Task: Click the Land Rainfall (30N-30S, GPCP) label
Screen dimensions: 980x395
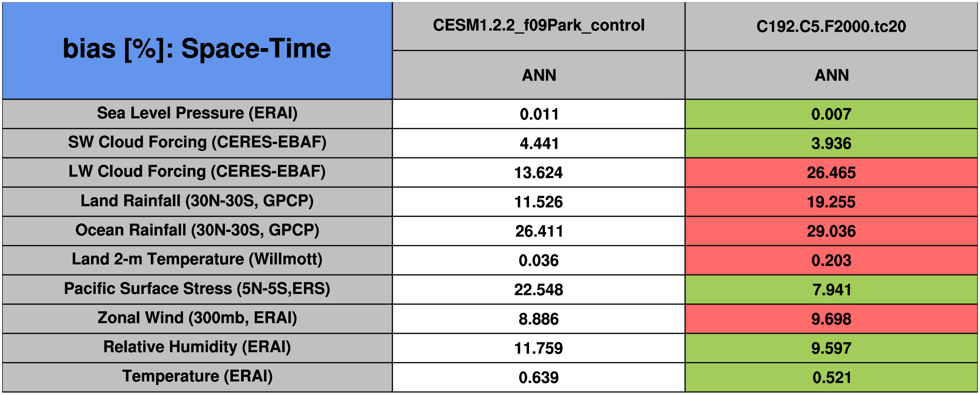Action: pyautogui.click(x=197, y=201)
